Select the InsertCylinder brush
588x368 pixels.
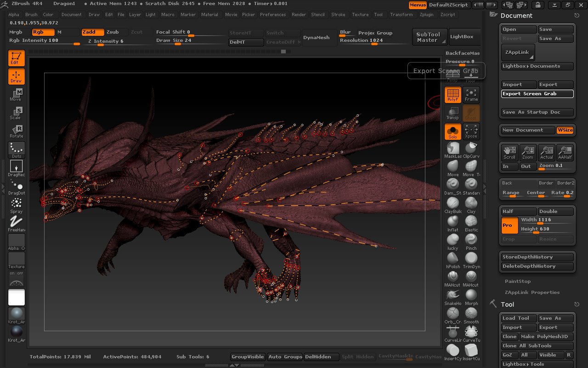453,352
